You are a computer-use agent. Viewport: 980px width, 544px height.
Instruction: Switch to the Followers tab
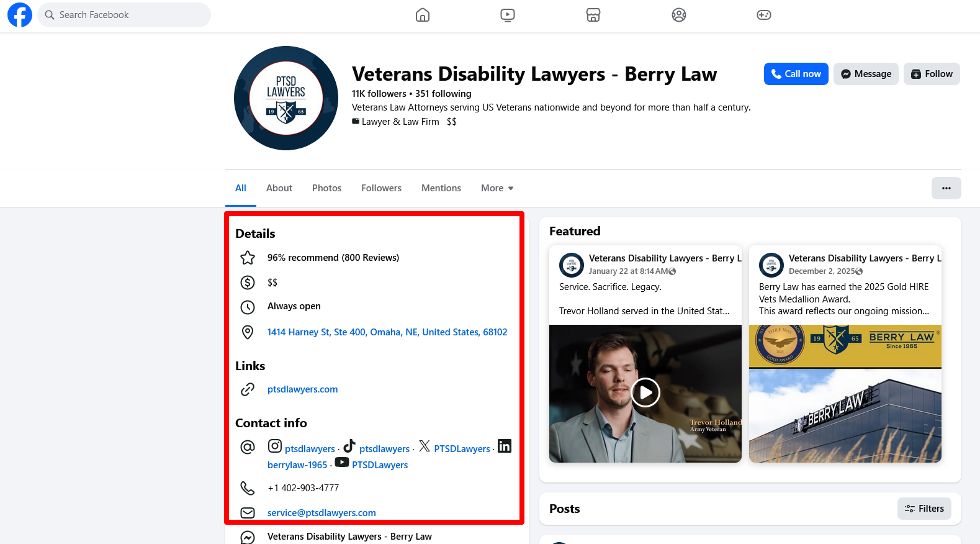point(381,188)
